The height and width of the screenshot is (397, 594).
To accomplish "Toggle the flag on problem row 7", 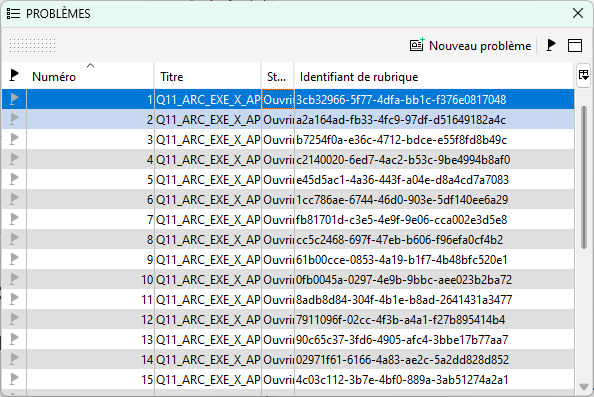I will point(14,219).
